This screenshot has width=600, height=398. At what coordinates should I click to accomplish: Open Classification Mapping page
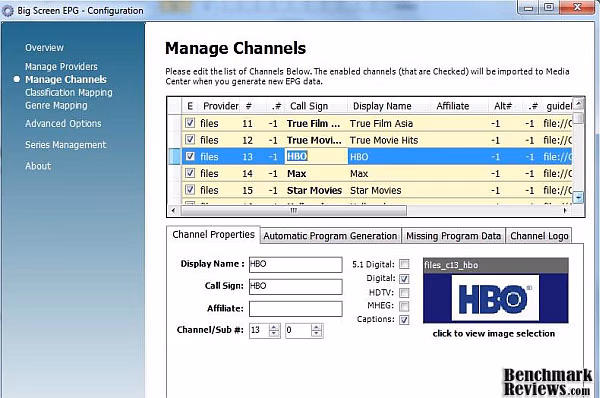click(x=69, y=93)
